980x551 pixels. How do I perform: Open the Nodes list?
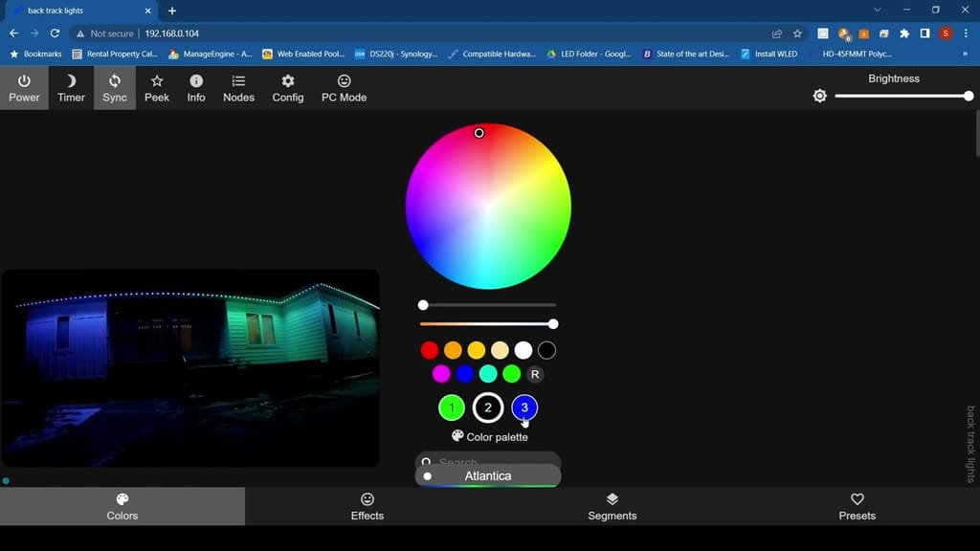[x=238, y=88]
